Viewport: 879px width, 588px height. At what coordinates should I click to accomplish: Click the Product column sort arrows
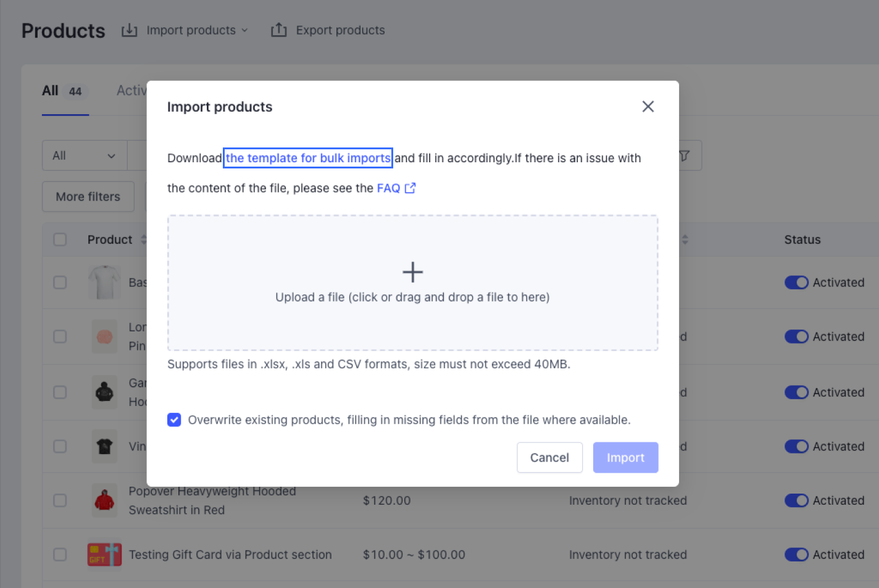143,239
